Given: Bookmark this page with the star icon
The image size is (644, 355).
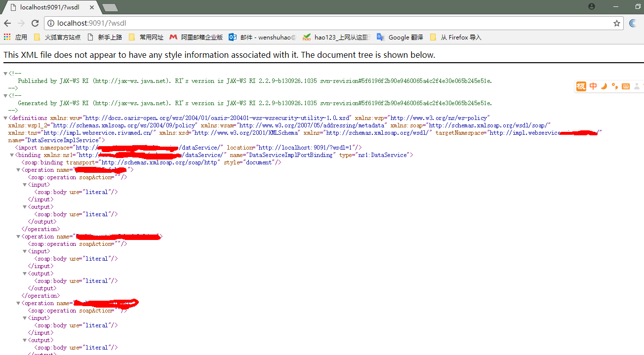Looking at the screenshot, I should click(617, 23).
